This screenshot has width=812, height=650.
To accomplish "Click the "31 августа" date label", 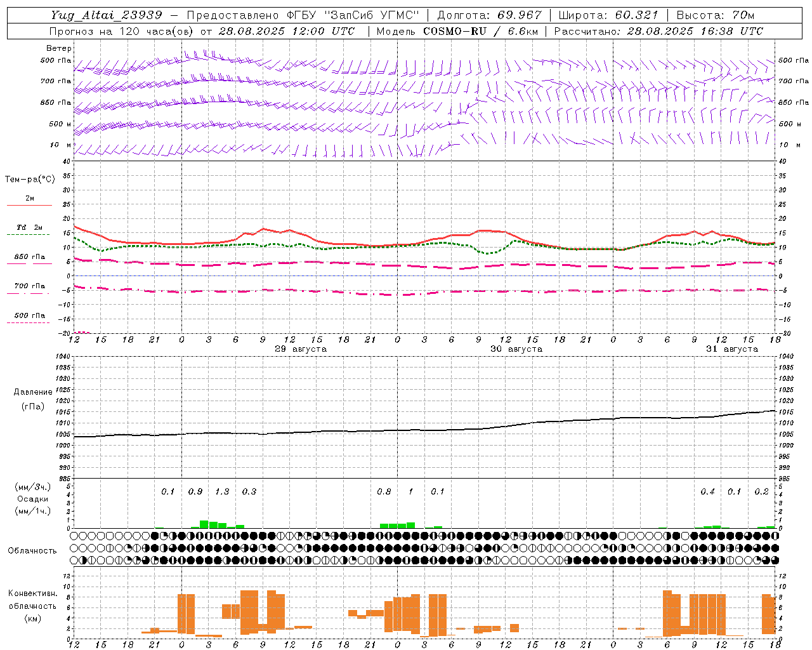I will pos(732,349).
